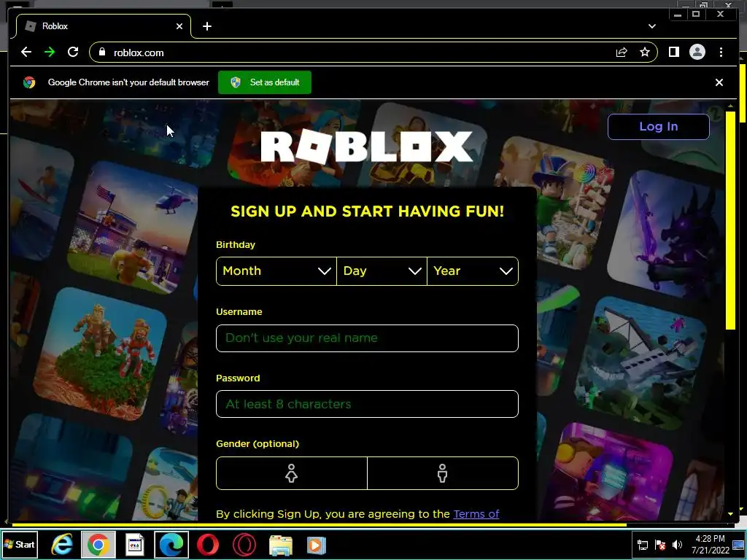Screen dimensions: 747x560
Task: Reload the Roblox page
Action: (x=73, y=52)
